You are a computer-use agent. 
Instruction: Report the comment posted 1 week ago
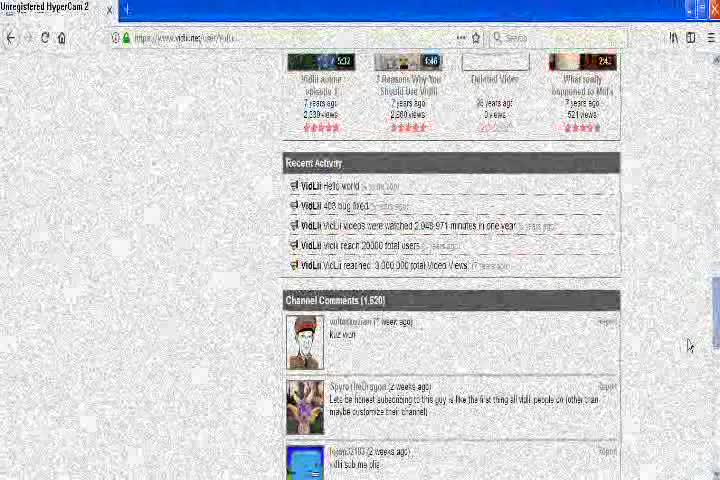[608, 322]
